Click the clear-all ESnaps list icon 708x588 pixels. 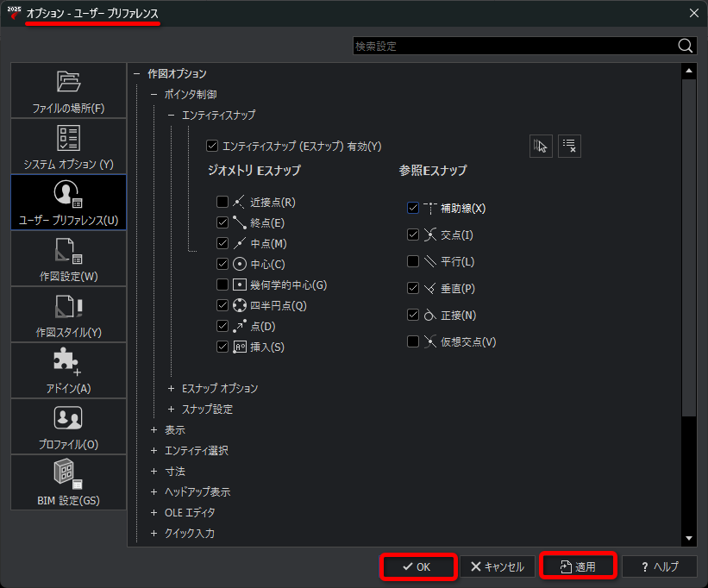pos(569,147)
